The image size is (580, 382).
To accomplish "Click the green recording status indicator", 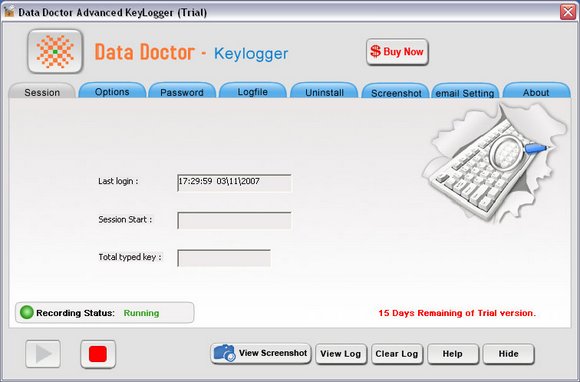I will tap(27, 312).
